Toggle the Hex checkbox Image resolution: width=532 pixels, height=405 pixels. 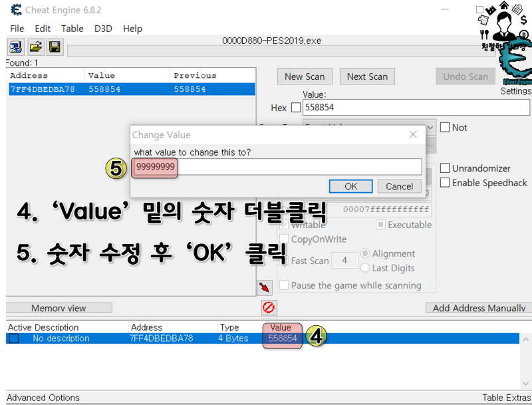coord(296,108)
